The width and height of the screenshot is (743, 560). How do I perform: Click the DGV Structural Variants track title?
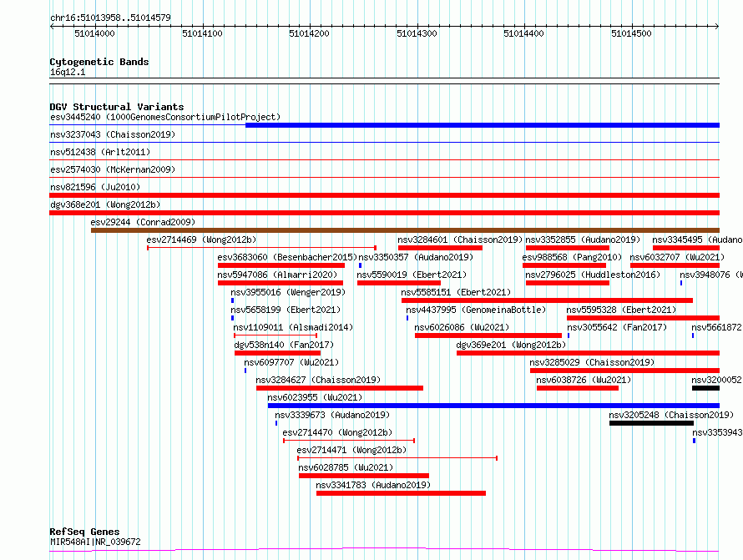[117, 107]
